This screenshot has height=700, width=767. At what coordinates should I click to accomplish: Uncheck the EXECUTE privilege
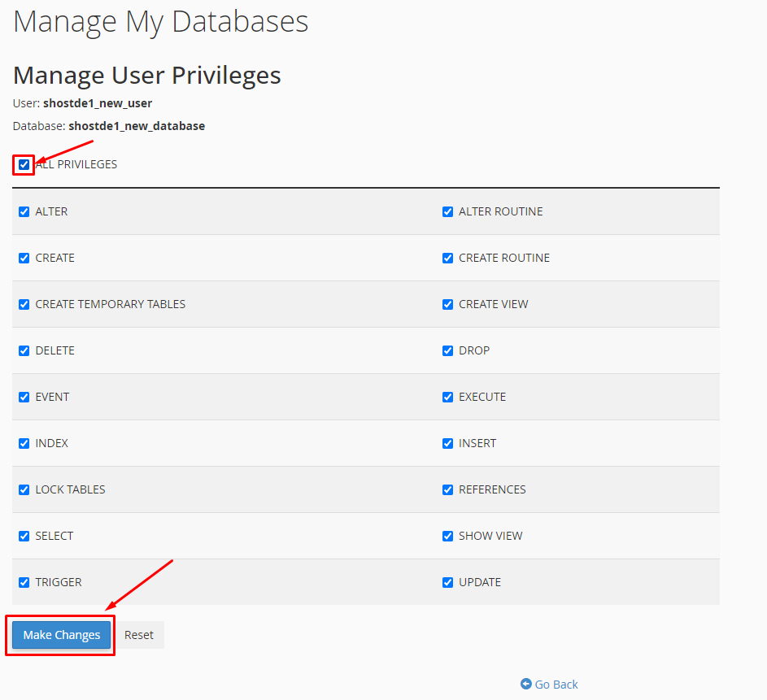coord(447,397)
